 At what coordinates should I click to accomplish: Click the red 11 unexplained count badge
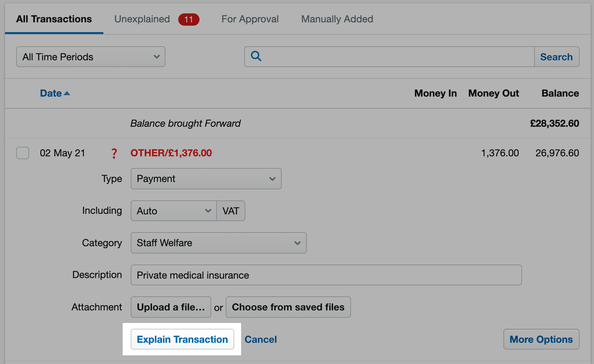click(189, 19)
